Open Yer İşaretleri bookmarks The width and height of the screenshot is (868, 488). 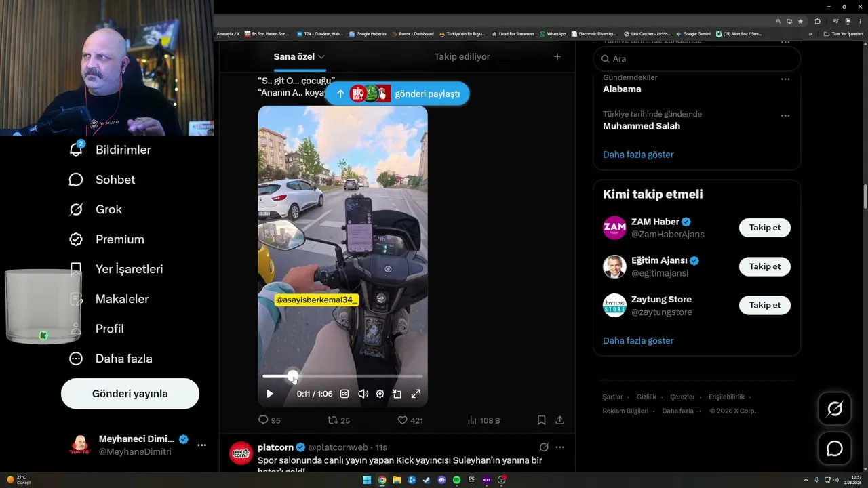[116, 269]
